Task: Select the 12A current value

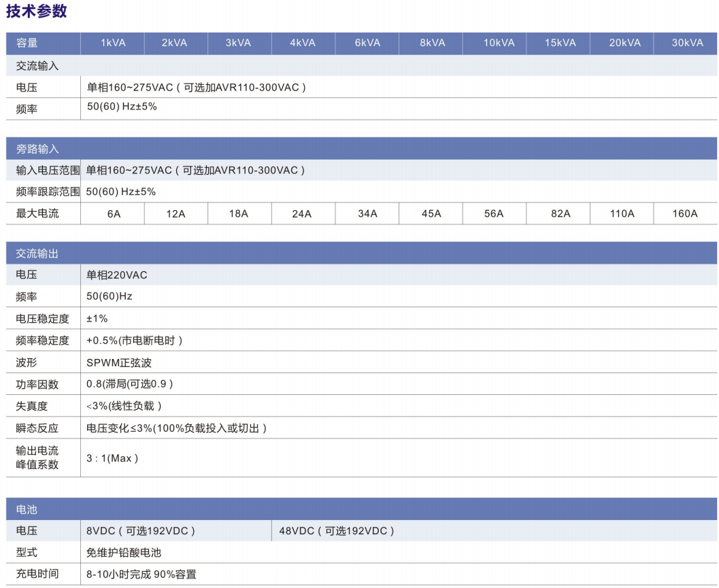Action: [175, 213]
